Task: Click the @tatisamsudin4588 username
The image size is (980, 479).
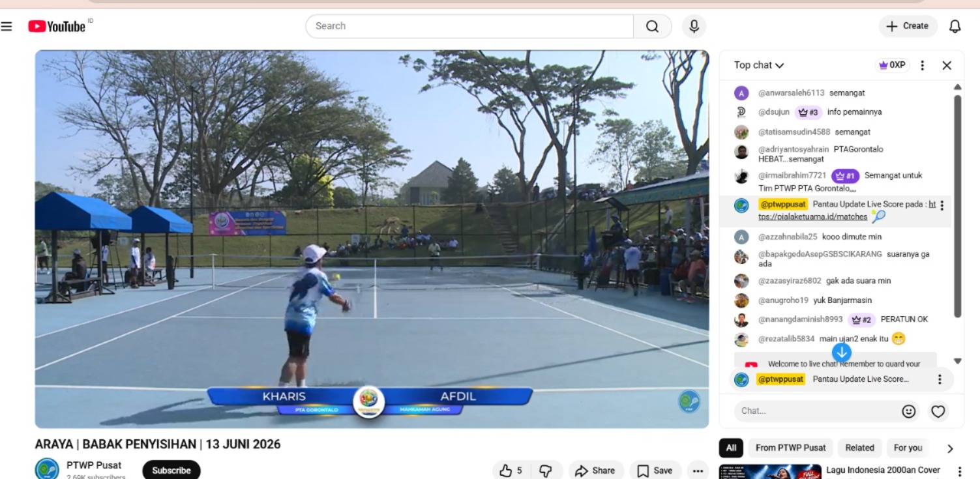Action: (x=794, y=132)
